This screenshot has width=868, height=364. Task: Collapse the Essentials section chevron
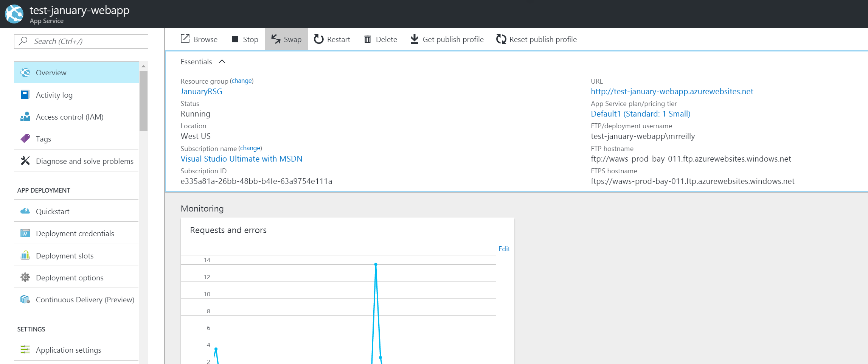click(x=222, y=62)
